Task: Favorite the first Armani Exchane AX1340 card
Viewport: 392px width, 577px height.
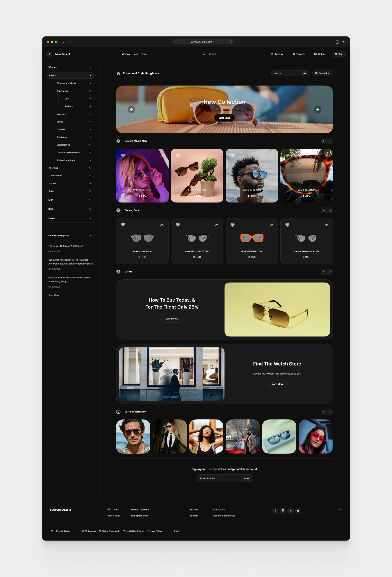Action: point(178,225)
